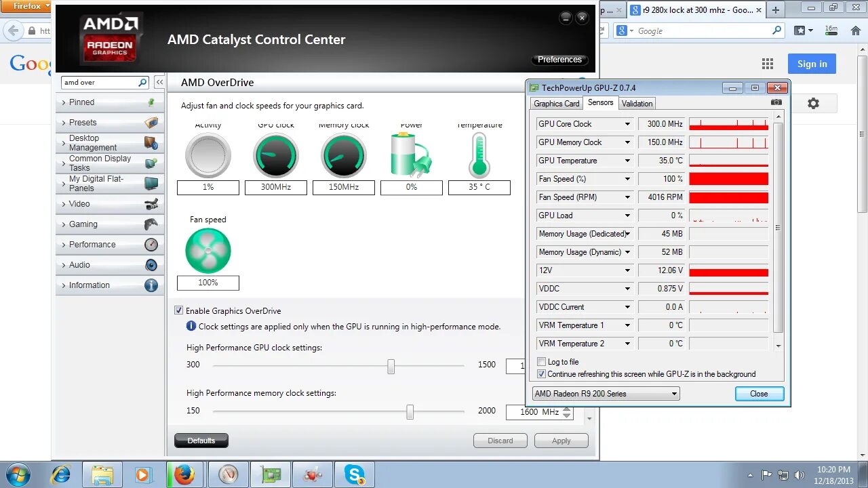The width and height of the screenshot is (868, 488).
Task: Switch to r9 280x Firefox tab
Action: [x=695, y=10]
